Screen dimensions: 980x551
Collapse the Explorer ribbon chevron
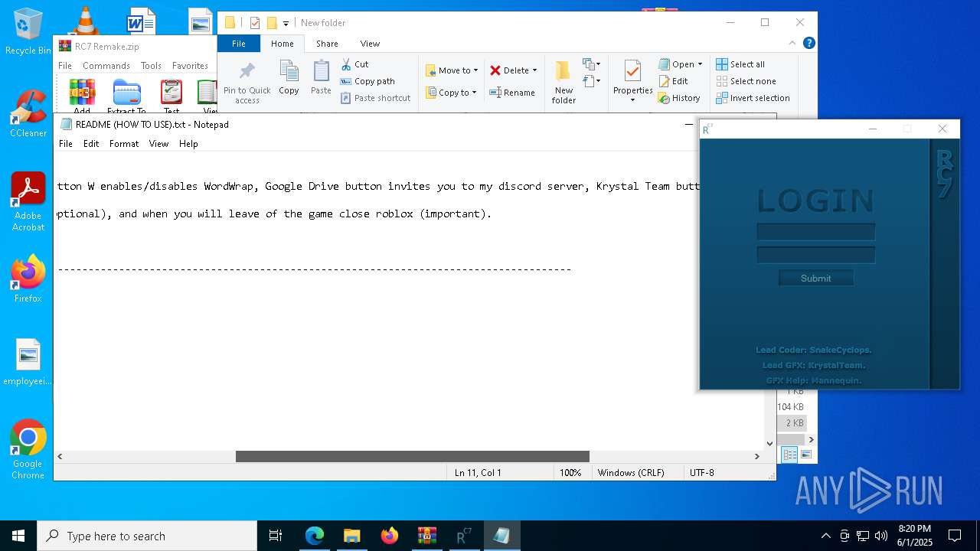pos(792,44)
